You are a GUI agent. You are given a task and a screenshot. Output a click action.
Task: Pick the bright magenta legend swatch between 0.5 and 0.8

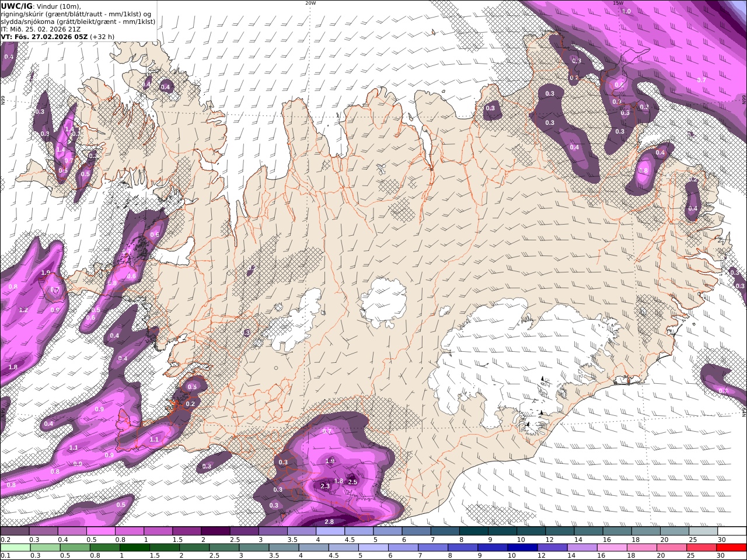click(x=100, y=531)
